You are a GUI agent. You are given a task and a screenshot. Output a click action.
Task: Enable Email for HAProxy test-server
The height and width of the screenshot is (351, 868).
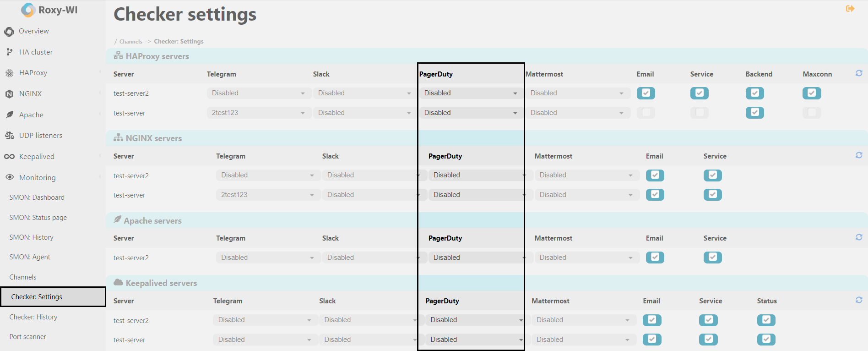[646, 112]
